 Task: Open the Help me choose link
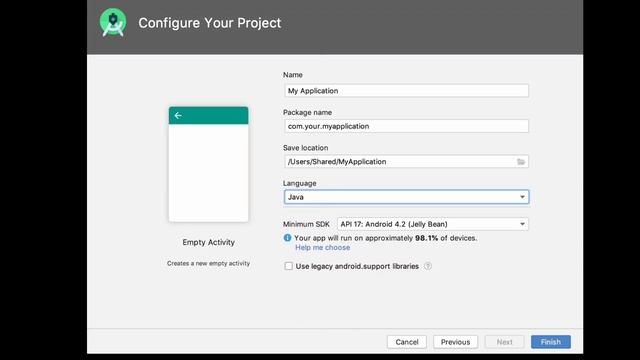(x=322, y=247)
